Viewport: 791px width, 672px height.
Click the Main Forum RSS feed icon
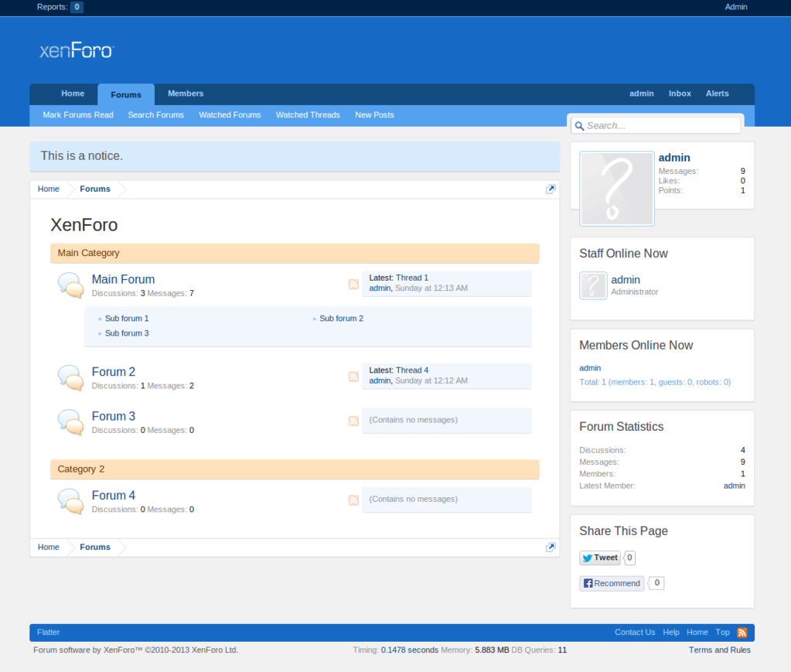[353, 285]
